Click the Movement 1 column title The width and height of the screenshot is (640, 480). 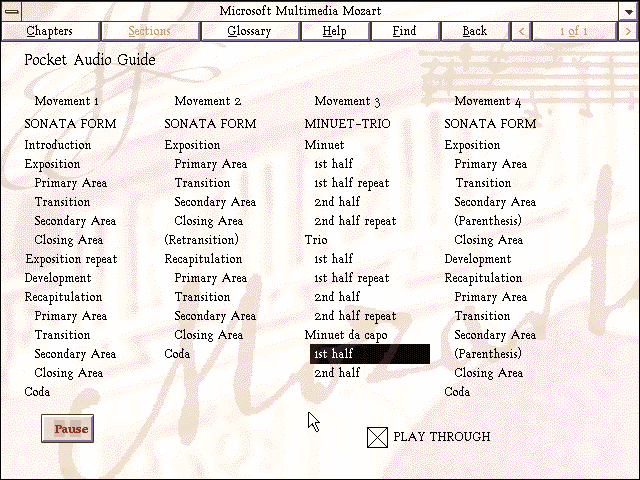[x=67, y=101]
